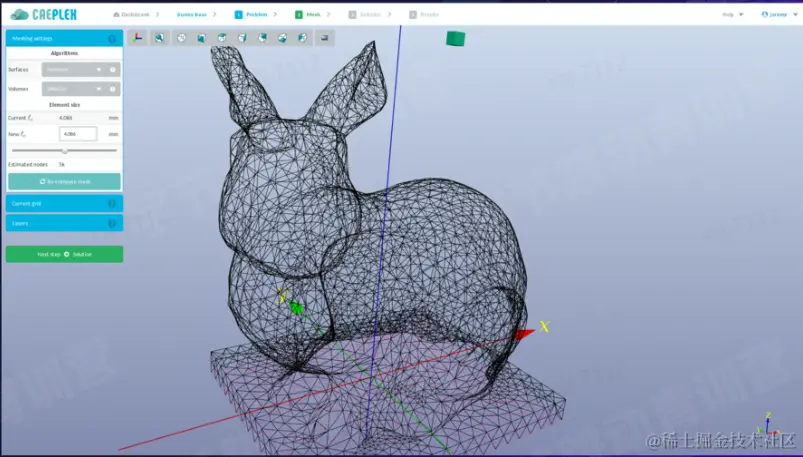Click the green Y axis arrow in viewport

click(296, 307)
